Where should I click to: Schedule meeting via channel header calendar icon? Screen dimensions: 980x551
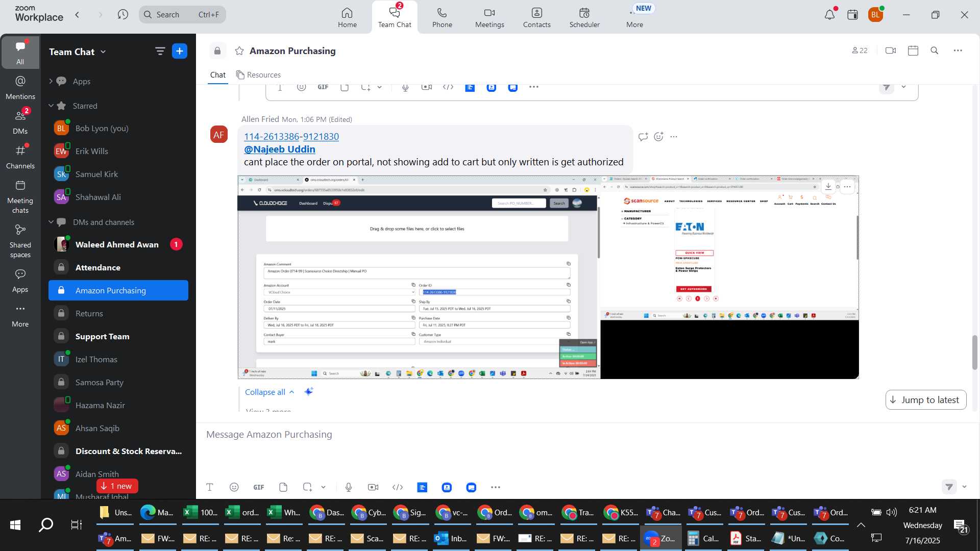(x=913, y=51)
